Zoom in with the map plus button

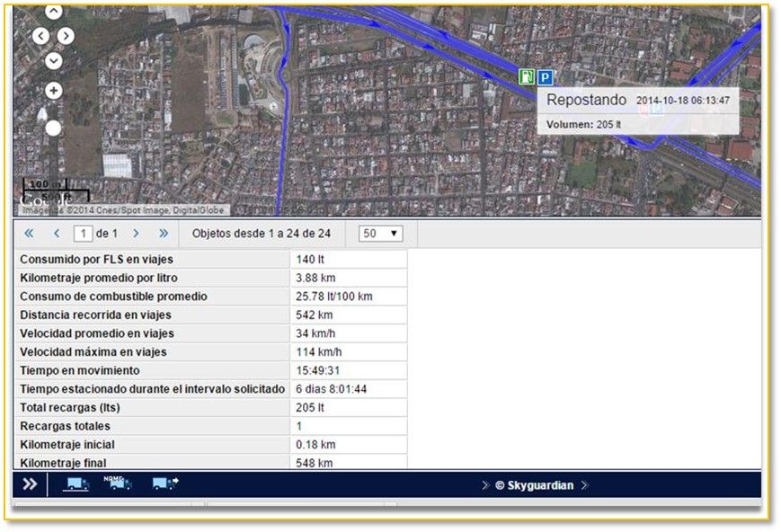pos(53,91)
